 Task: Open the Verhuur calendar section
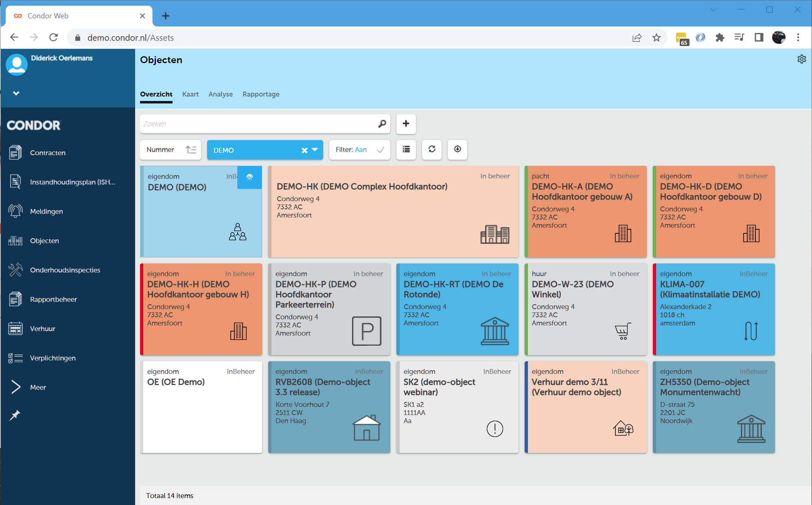coord(43,328)
